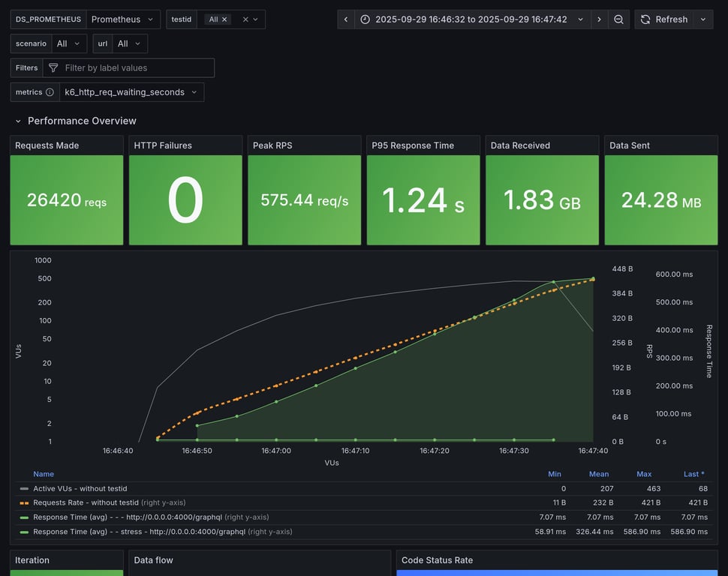This screenshot has height=576, width=728.
Task: Open the refresh interval dropdown arrow
Action: click(703, 19)
